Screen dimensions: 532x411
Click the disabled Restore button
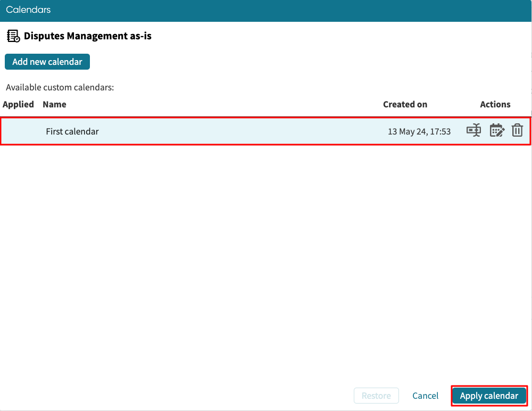376,396
